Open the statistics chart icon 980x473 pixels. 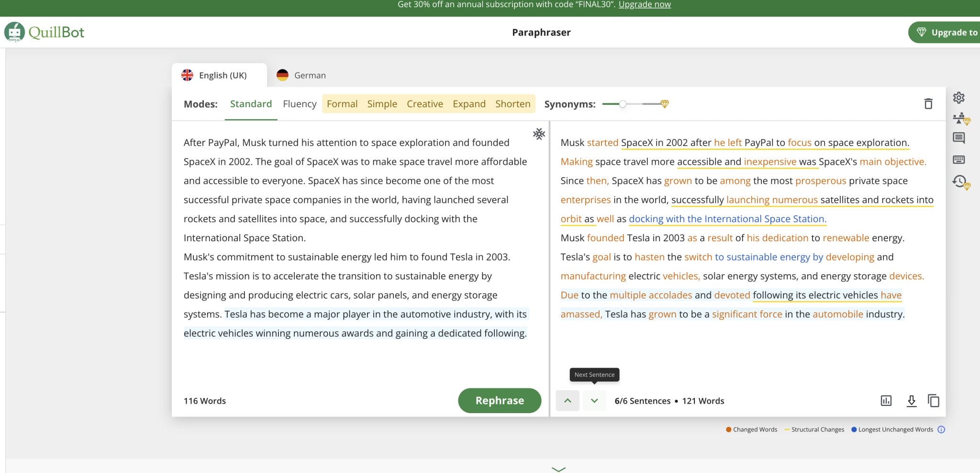(886, 401)
